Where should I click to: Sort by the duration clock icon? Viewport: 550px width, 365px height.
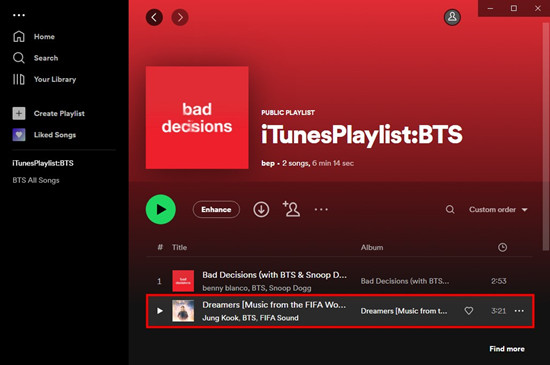click(502, 247)
